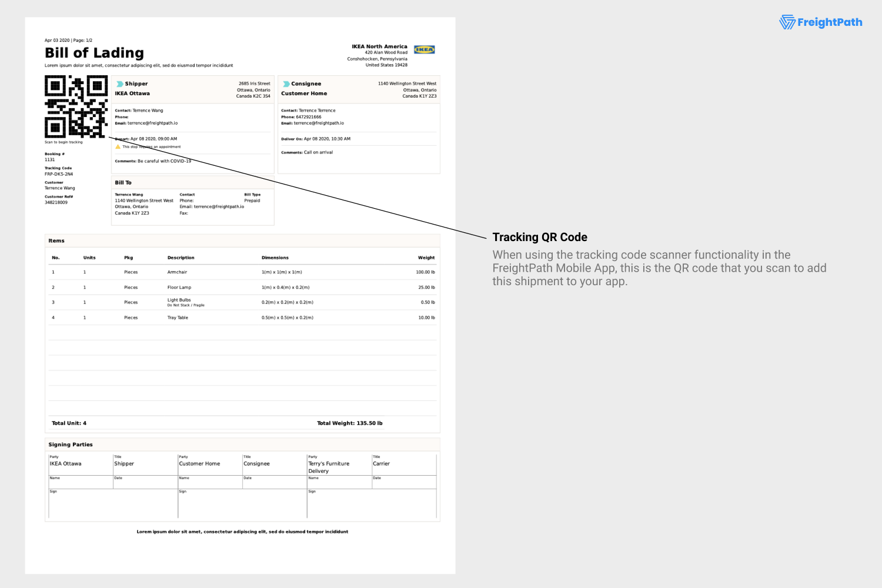
Task: Click the Signing Parties header
Action: pyautogui.click(x=242, y=445)
